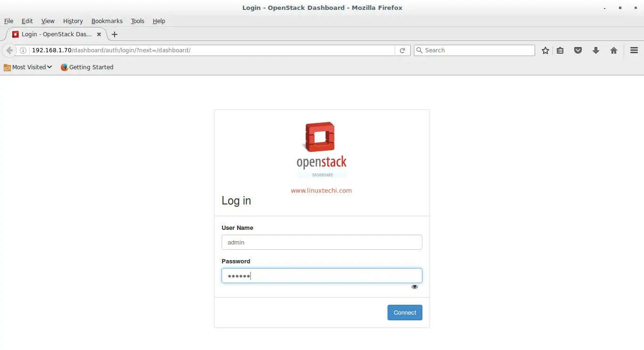Click the Connect button
This screenshot has width=644, height=350.
(x=405, y=313)
